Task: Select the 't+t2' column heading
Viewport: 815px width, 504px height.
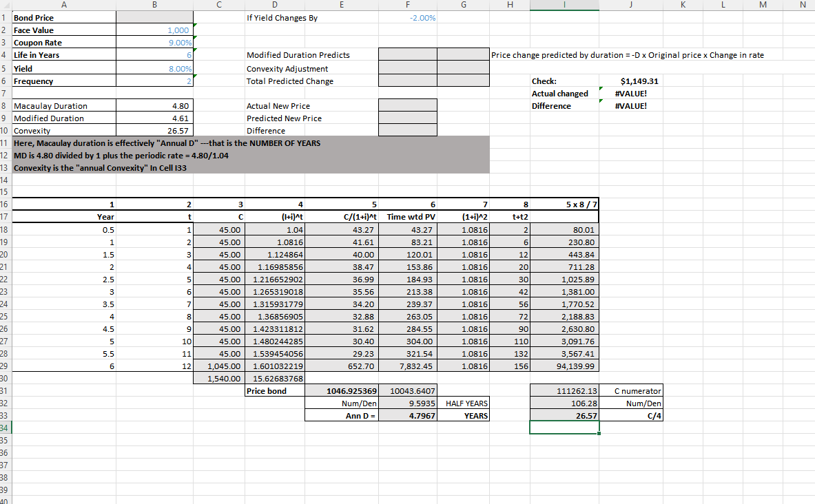Action: (509, 217)
